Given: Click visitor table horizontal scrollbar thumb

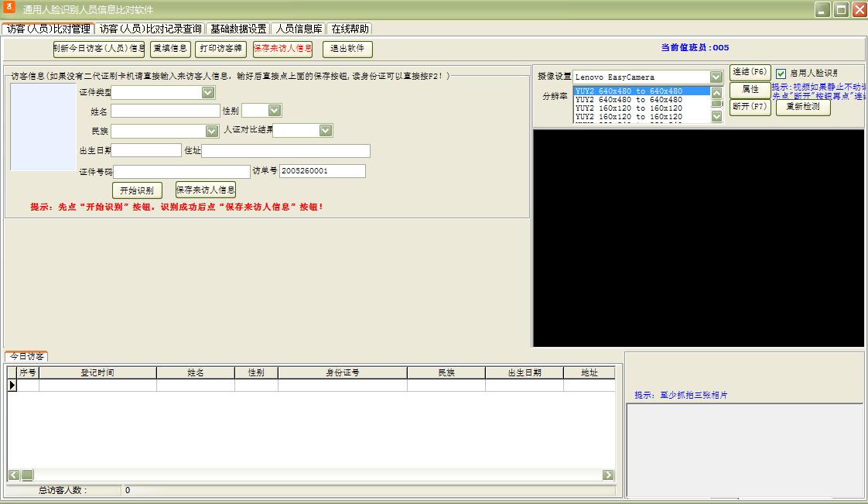Looking at the screenshot, I should point(27,475).
